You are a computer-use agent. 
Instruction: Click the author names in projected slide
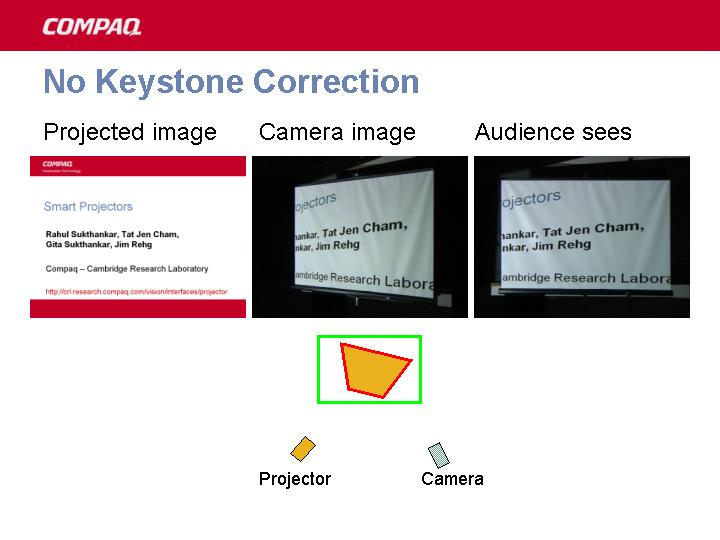pyautogui.click(x=112, y=239)
